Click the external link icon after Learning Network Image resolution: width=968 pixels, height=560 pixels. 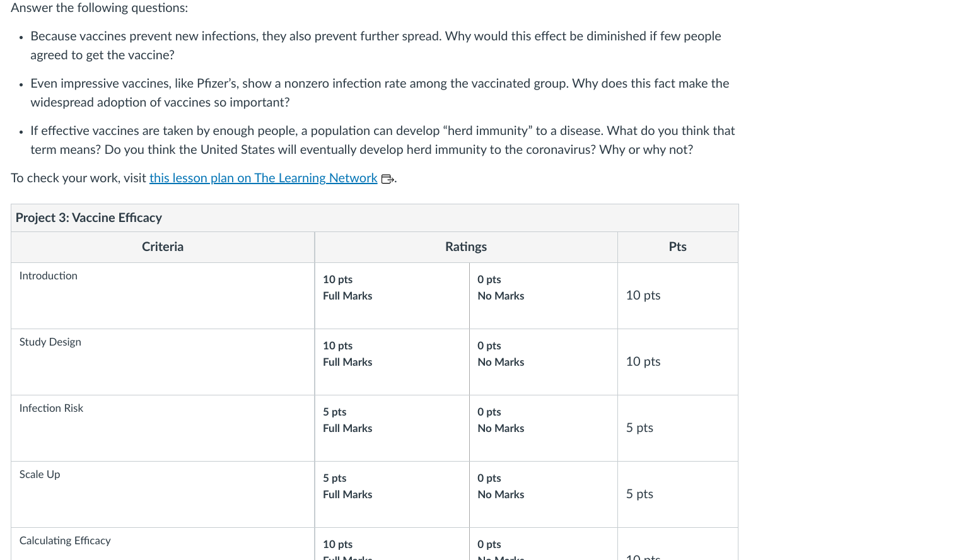click(387, 179)
